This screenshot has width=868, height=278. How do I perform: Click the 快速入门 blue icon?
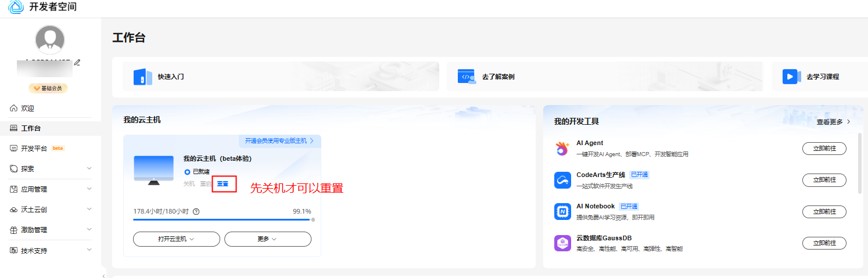pyautogui.click(x=143, y=77)
